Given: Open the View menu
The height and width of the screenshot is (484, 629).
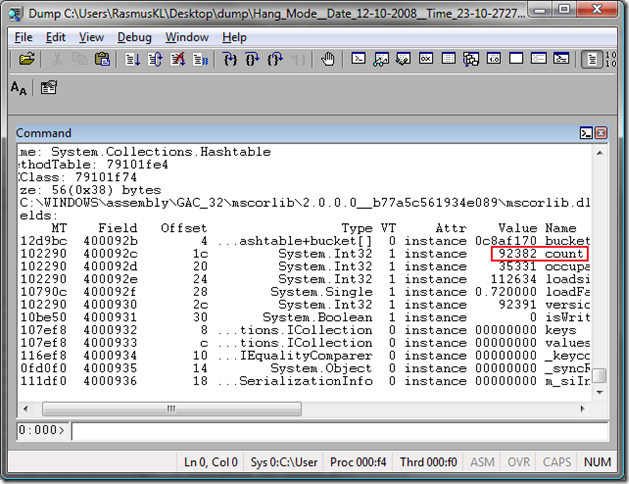Looking at the screenshot, I should (91, 37).
